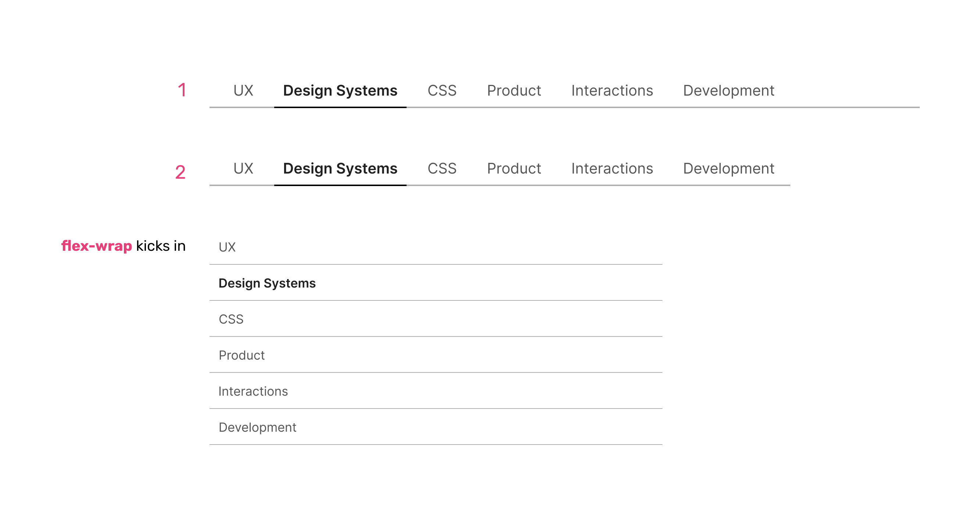Viewport: 980px width, 517px height.
Task: Open the Product tab in the first tab bar
Action: (x=514, y=90)
